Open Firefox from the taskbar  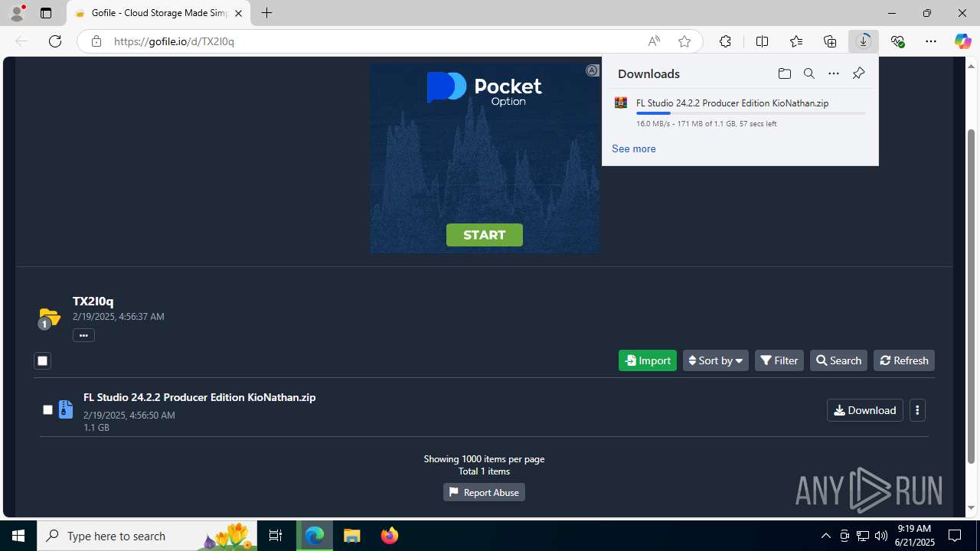pos(390,536)
